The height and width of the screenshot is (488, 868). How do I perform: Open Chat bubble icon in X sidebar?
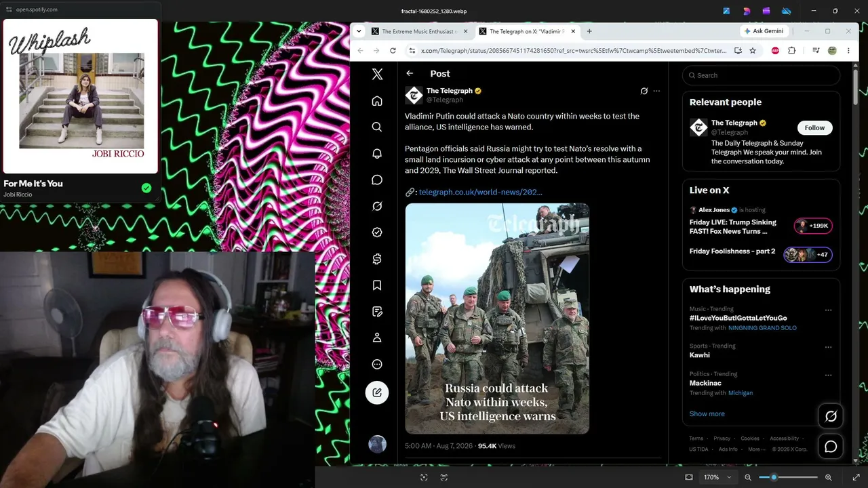377,180
